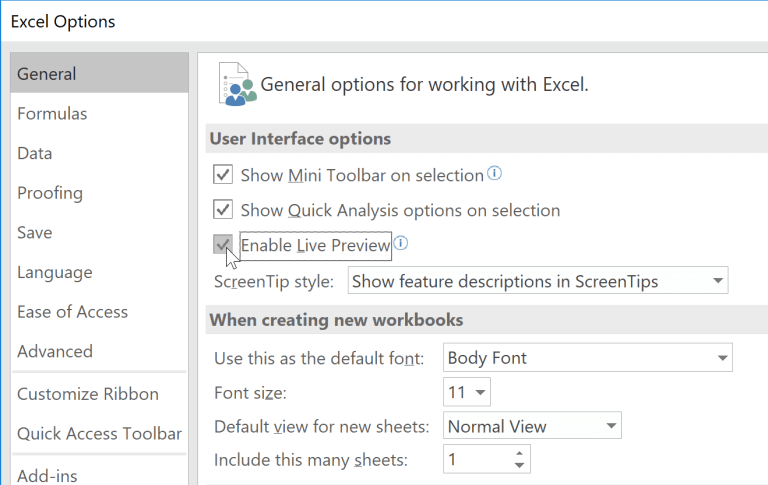The height and width of the screenshot is (485, 768).
Task: Click info icon beside Show Mini Toolbar
Action: pos(494,174)
